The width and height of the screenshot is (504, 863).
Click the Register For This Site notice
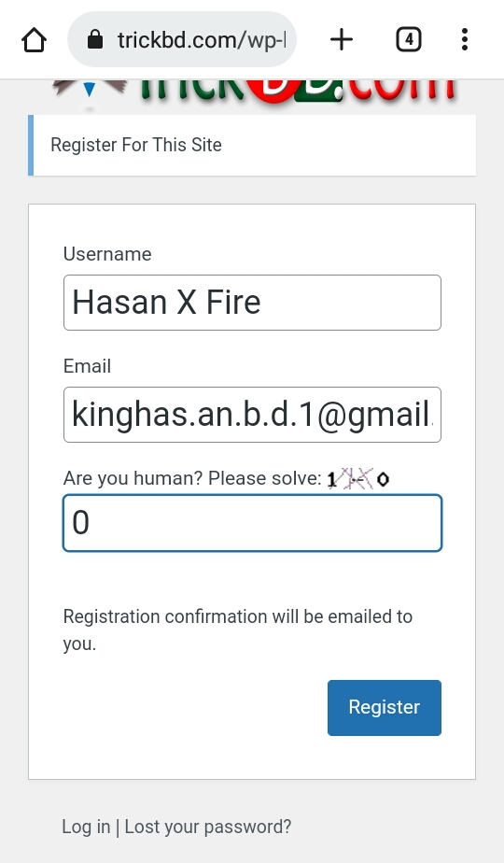pos(252,146)
